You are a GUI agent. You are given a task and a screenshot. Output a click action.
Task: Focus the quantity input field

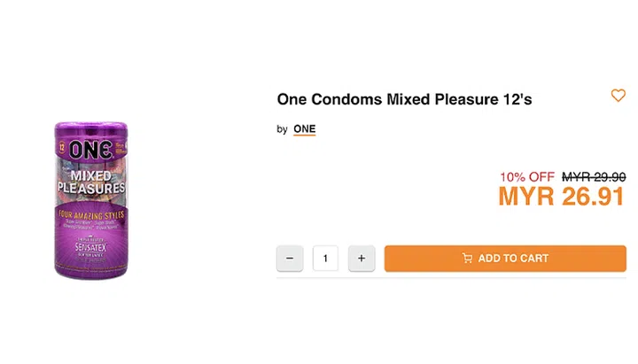[x=325, y=259]
